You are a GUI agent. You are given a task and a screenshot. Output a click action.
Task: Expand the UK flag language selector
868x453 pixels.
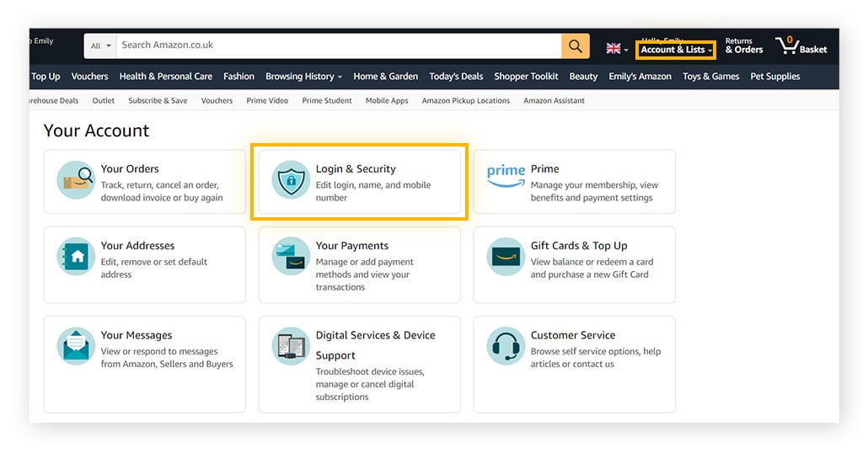(617, 49)
